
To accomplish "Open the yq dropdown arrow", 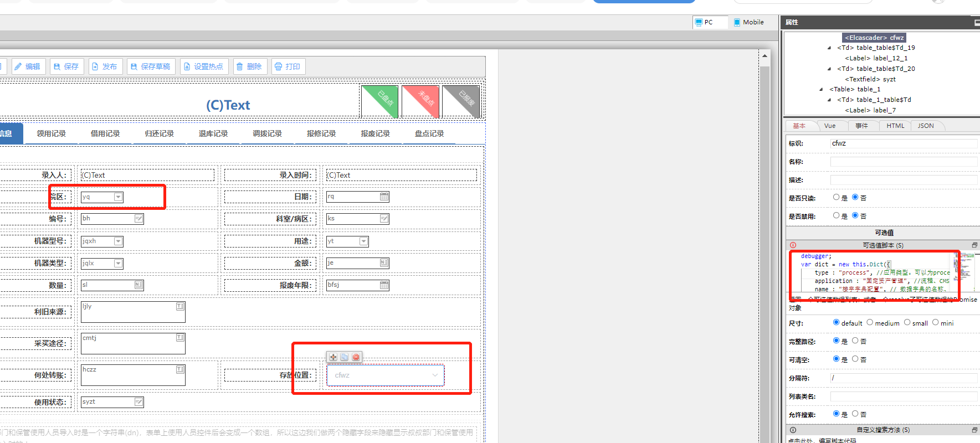I will [118, 197].
